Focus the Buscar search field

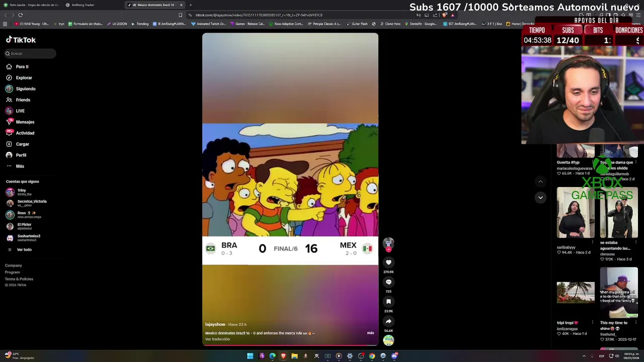click(x=30, y=53)
